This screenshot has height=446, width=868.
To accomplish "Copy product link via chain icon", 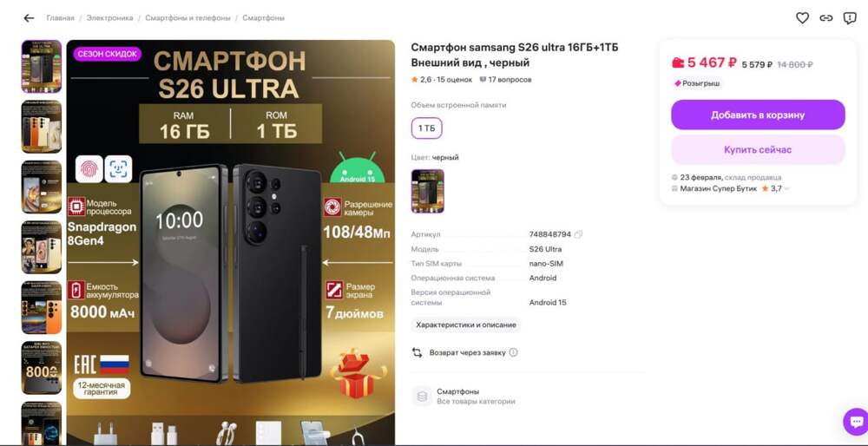I will [x=826, y=18].
